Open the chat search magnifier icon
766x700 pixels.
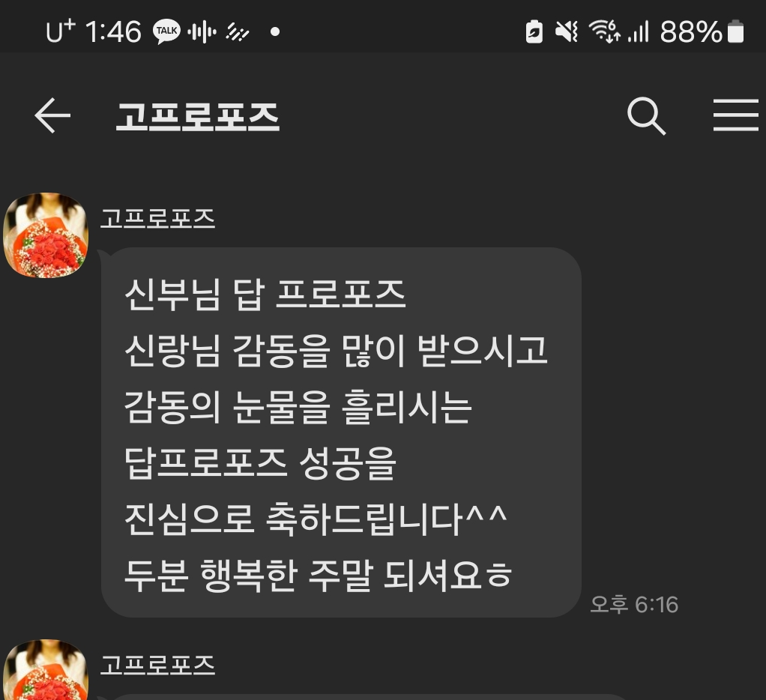coord(646,115)
